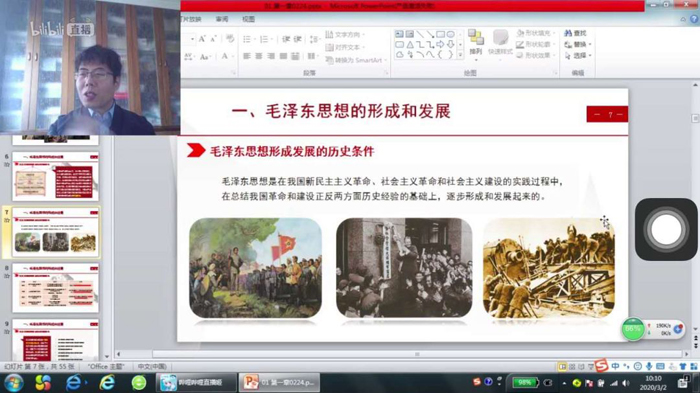Select slide 8 thumbnail in panel

coord(55,288)
